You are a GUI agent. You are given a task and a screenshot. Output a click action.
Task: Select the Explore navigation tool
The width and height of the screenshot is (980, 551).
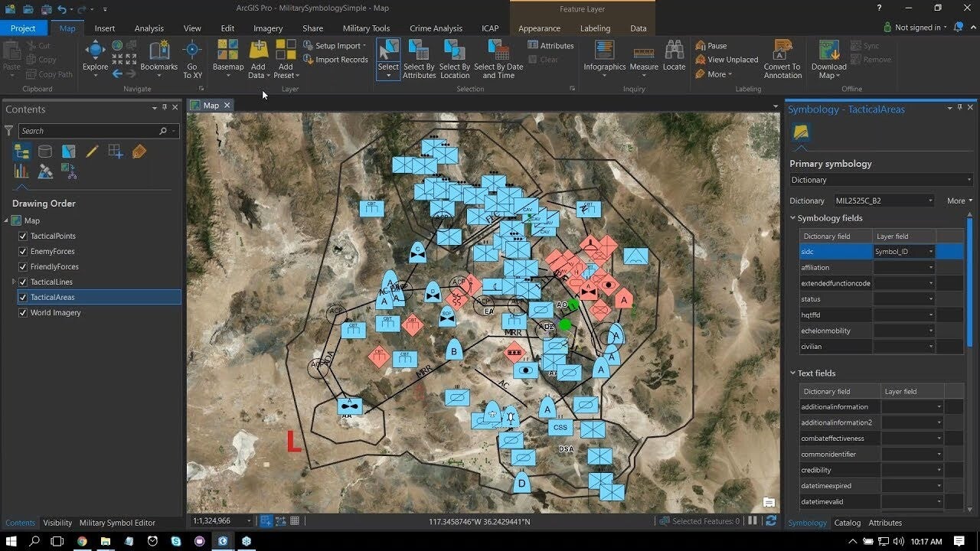click(x=95, y=57)
